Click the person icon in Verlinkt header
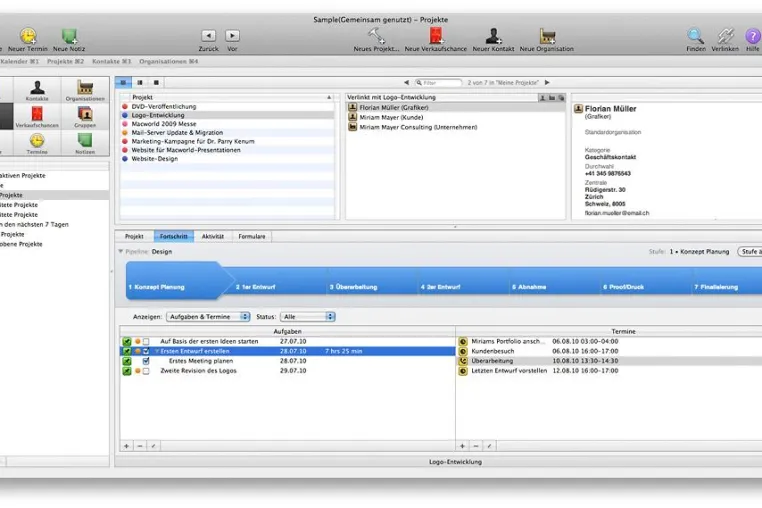This screenshot has width=762, height=508. click(542, 98)
